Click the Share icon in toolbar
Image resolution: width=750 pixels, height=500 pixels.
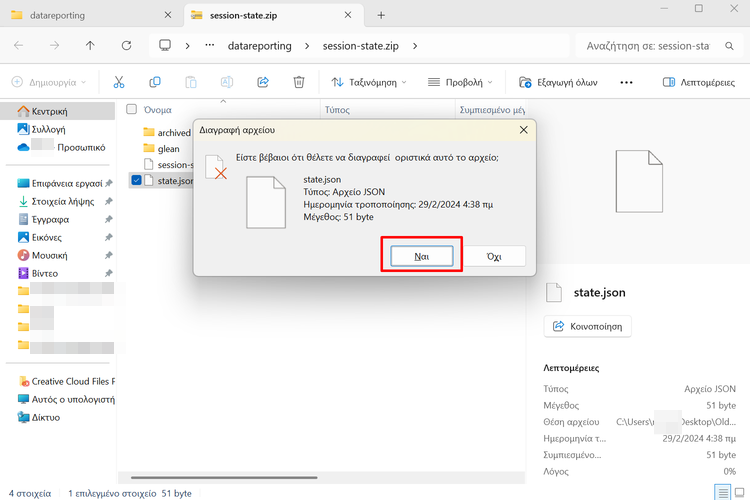263,82
